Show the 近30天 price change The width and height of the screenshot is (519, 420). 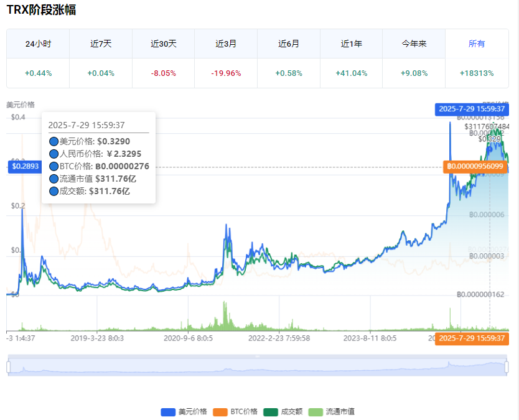[x=164, y=44]
